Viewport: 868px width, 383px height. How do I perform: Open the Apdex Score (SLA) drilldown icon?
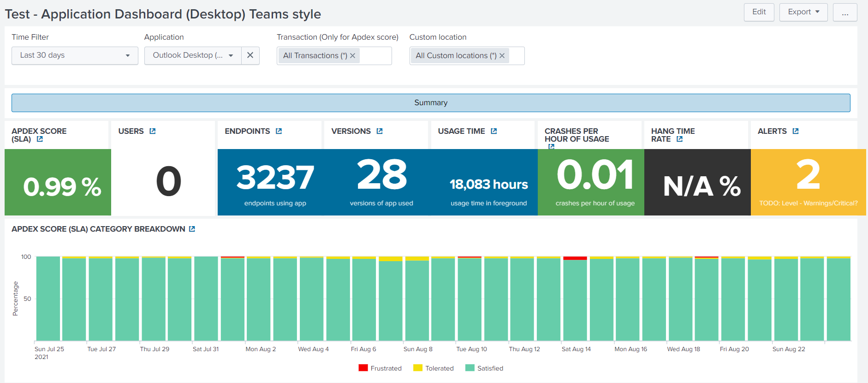[x=40, y=139]
